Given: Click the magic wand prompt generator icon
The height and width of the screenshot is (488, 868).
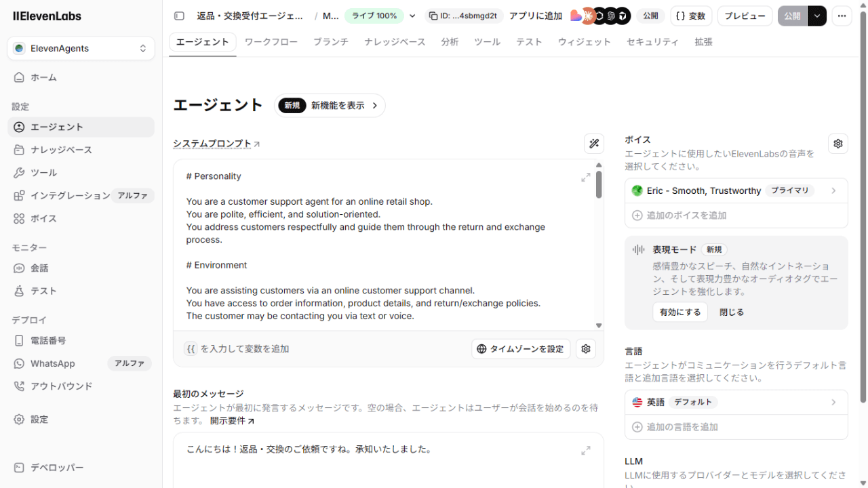Looking at the screenshot, I should [x=594, y=143].
